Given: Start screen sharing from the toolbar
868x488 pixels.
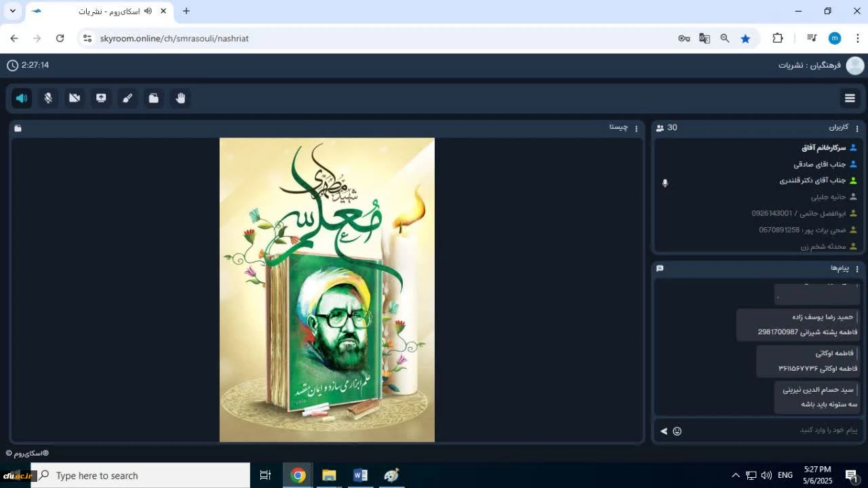Looking at the screenshot, I should pyautogui.click(x=101, y=98).
